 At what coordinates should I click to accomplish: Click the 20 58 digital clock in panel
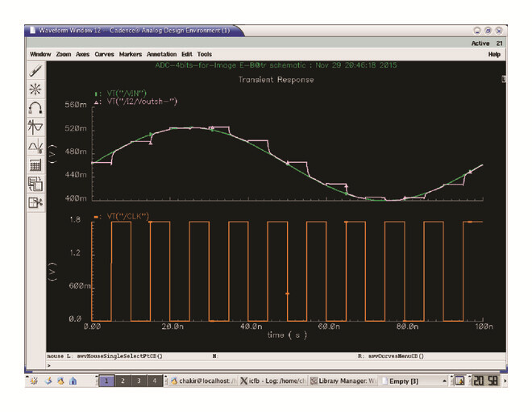pos(485,381)
